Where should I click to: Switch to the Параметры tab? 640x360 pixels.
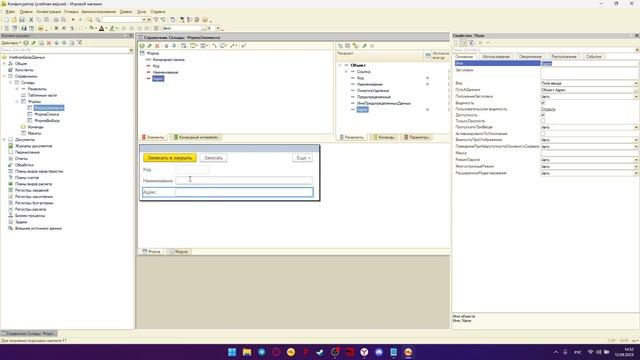pos(416,137)
